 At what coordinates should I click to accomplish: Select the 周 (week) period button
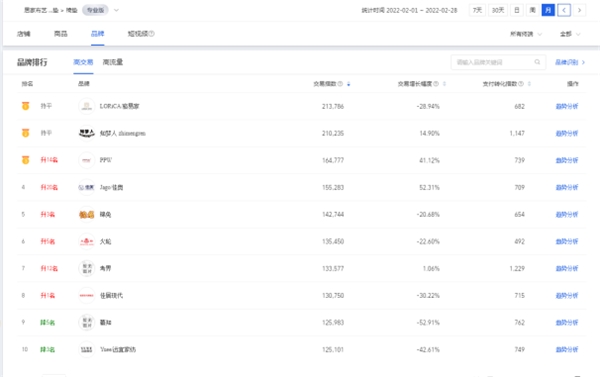coord(532,10)
